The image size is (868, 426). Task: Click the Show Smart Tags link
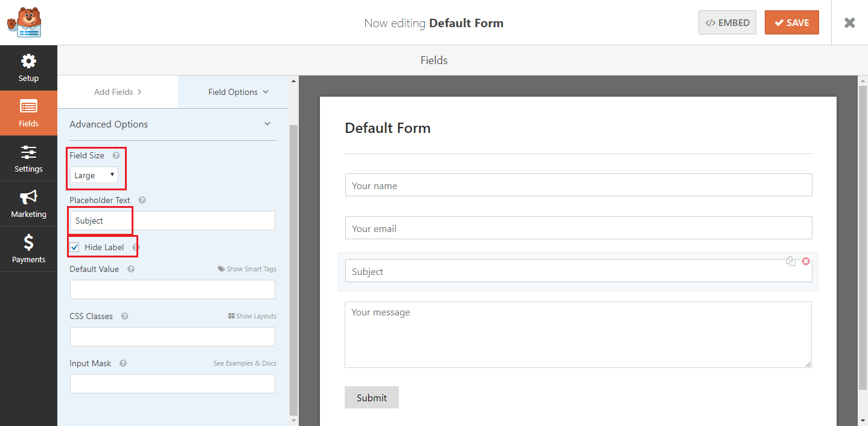pos(247,269)
